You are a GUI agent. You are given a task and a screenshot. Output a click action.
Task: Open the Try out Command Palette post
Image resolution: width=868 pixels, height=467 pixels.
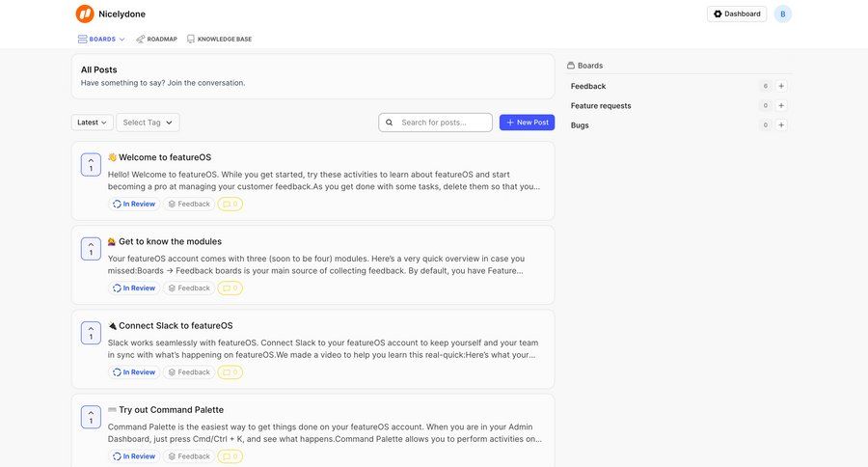(x=171, y=410)
